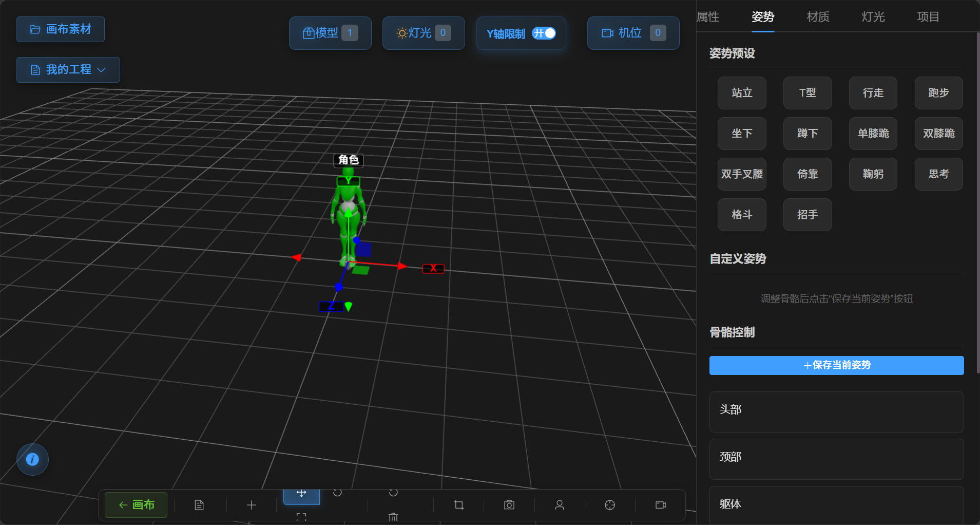980x525 pixels.
Task: Apply the 站立 pose preset
Action: tap(742, 93)
